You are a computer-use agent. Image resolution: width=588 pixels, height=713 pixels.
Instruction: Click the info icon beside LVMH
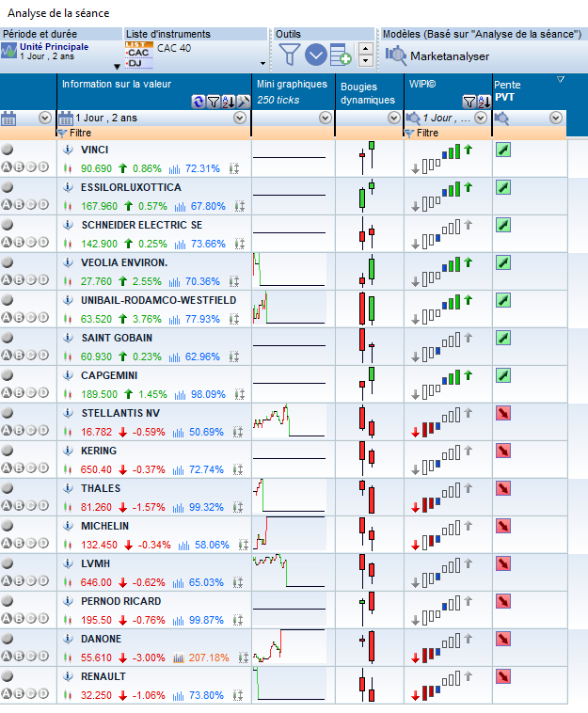click(68, 563)
